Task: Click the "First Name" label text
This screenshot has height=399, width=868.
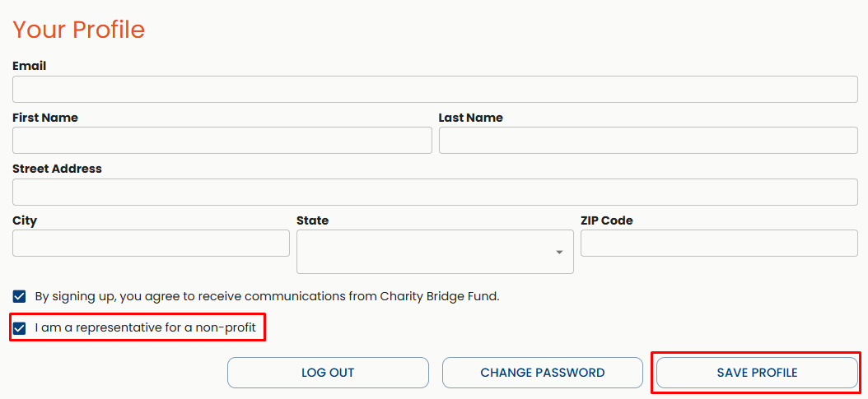Action: (45, 118)
